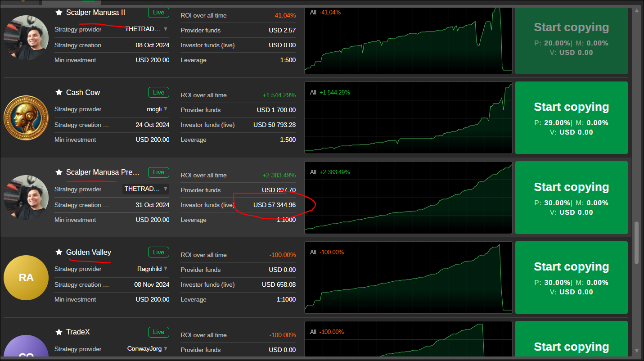Screen dimensions: 644x361
Task: Toggle favorite star for Scalper Manusa Pre…
Action: click(x=59, y=172)
